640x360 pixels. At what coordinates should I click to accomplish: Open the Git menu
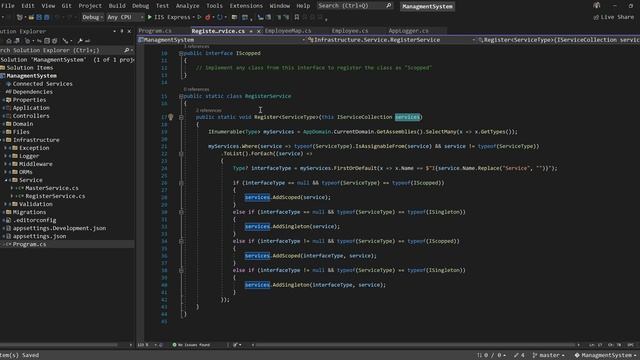(x=67, y=6)
